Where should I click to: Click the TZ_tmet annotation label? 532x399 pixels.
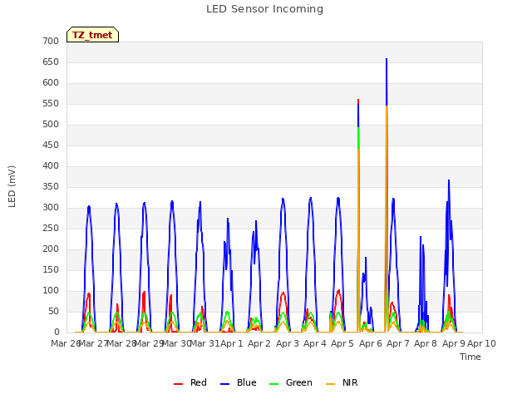click(x=92, y=35)
